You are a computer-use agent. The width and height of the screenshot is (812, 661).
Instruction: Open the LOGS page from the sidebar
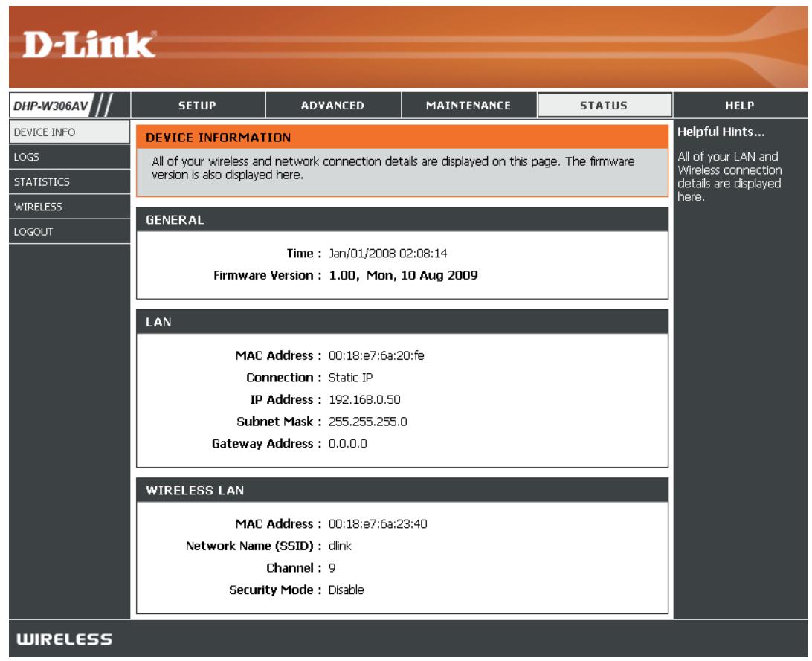pyautogui.click(x=69, y=157)
